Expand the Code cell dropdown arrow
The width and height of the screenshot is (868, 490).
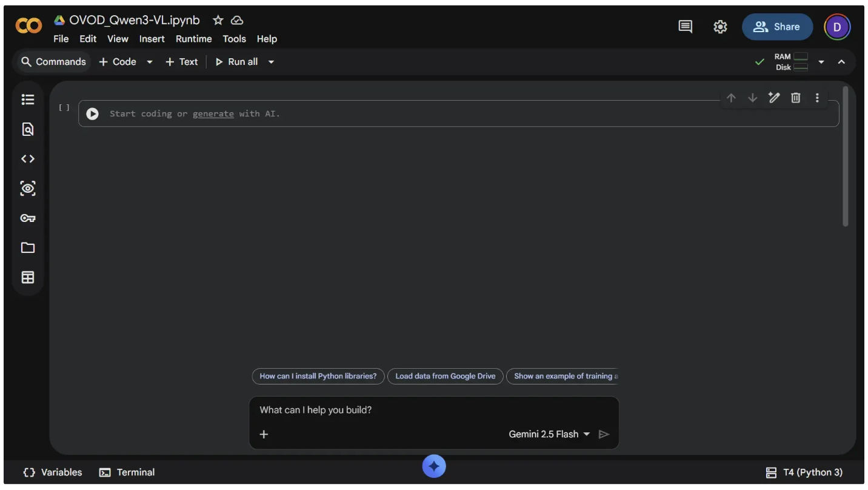tap(150, 62)
